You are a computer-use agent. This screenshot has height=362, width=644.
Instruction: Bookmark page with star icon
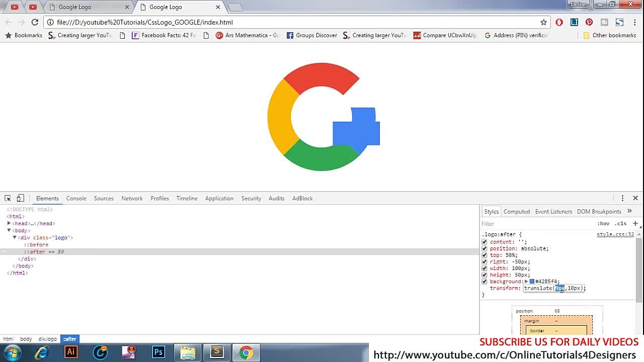[543, 22]
